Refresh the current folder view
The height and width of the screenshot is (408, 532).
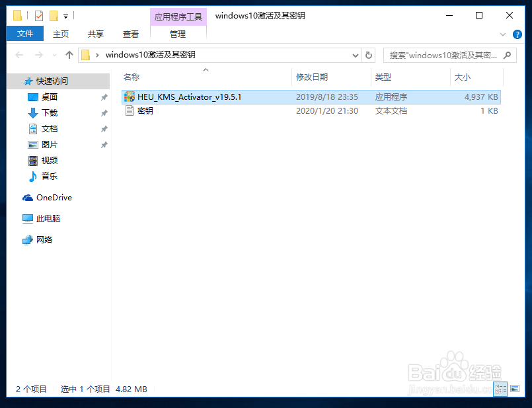click(x=369, y=55)
